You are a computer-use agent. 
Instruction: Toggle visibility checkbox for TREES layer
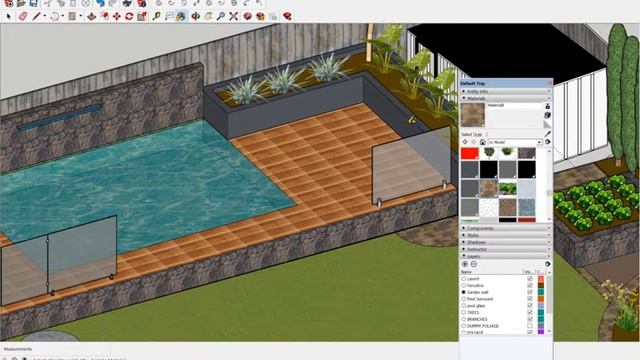pyautogui.click(x=530, y=312)
